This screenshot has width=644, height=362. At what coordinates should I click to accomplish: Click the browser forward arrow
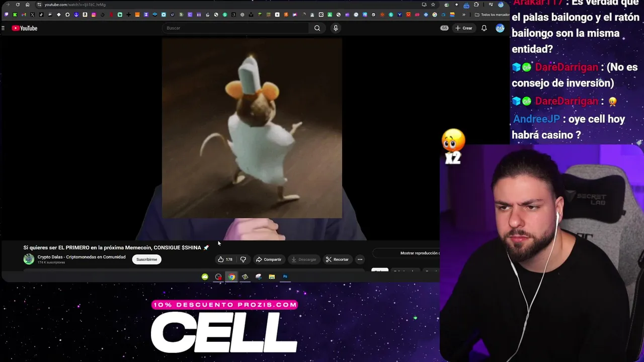tap(8, 5)
